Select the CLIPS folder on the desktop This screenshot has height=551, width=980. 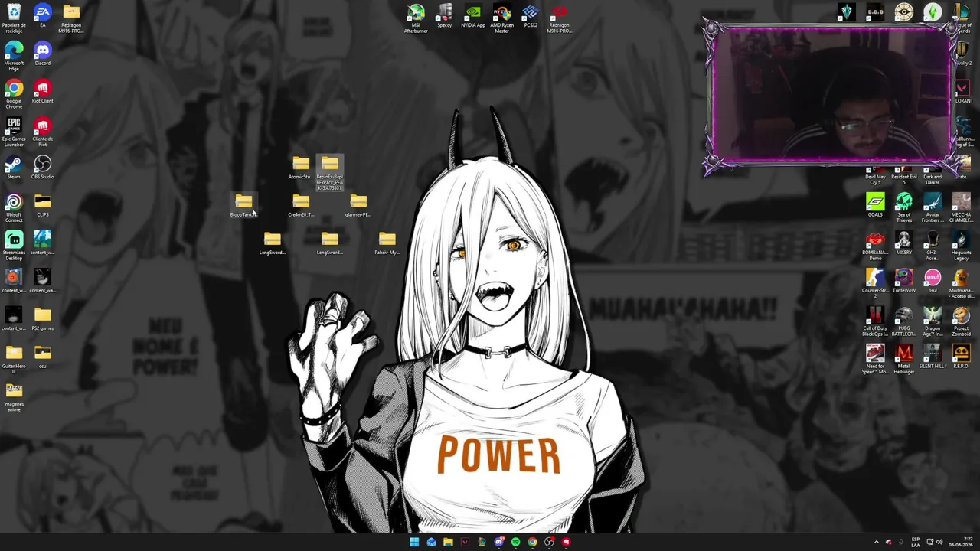[42, 205]
